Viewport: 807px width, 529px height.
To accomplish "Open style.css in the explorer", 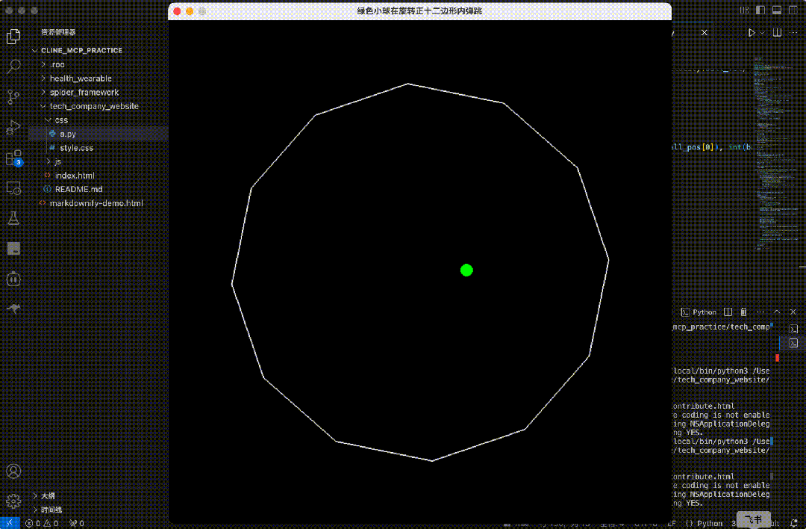I will 76,147.
